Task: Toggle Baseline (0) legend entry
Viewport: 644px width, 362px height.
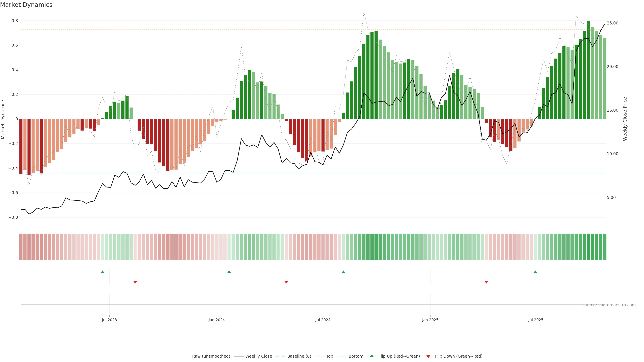Action: click(x=299, y=356)
